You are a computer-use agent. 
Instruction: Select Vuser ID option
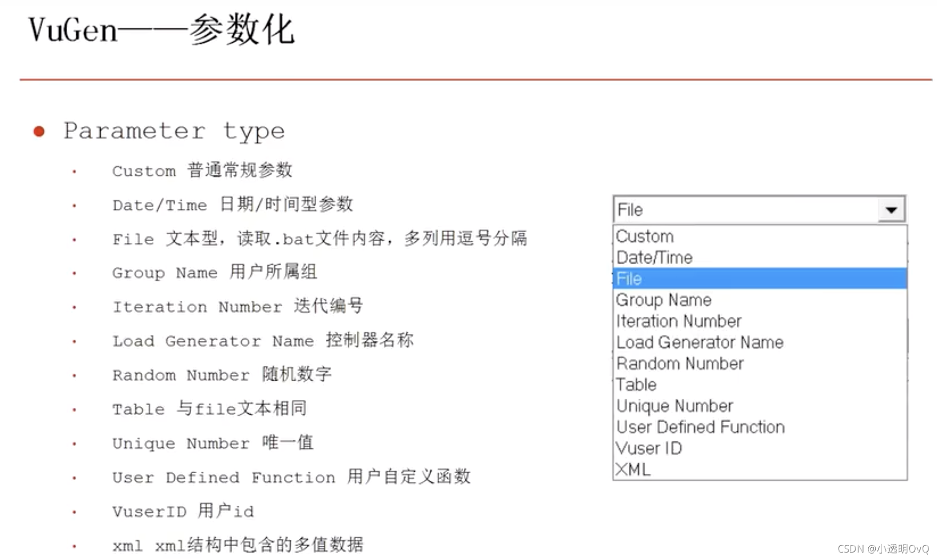coord(649,448)
